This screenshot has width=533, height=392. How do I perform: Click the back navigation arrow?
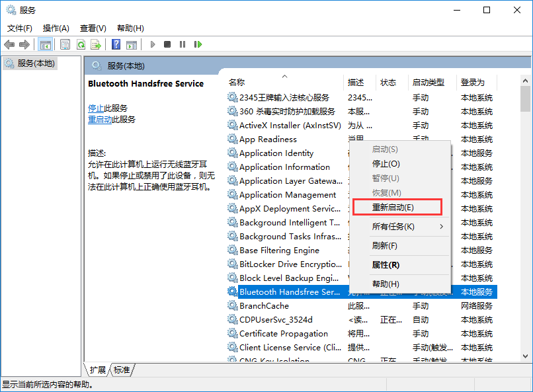click(9, 44)
